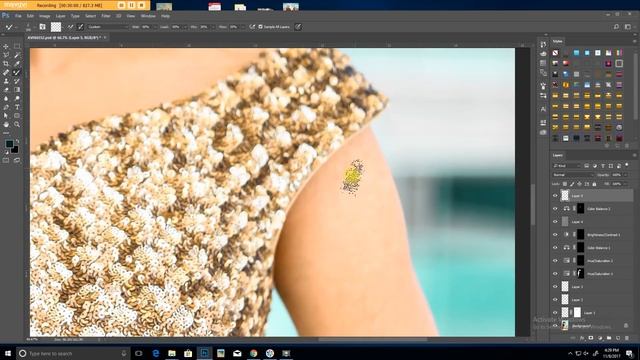Image resolution: width=640 pixels, height=360 pixels.
Task: Toggle Sample All Layers checkbox
Action: (260, 27)
